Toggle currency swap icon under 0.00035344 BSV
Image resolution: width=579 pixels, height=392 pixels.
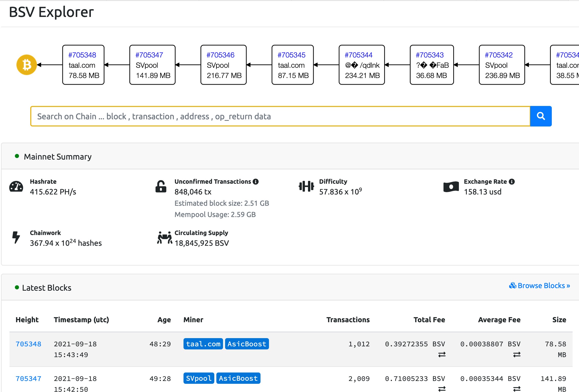click(x=517, y=389)
